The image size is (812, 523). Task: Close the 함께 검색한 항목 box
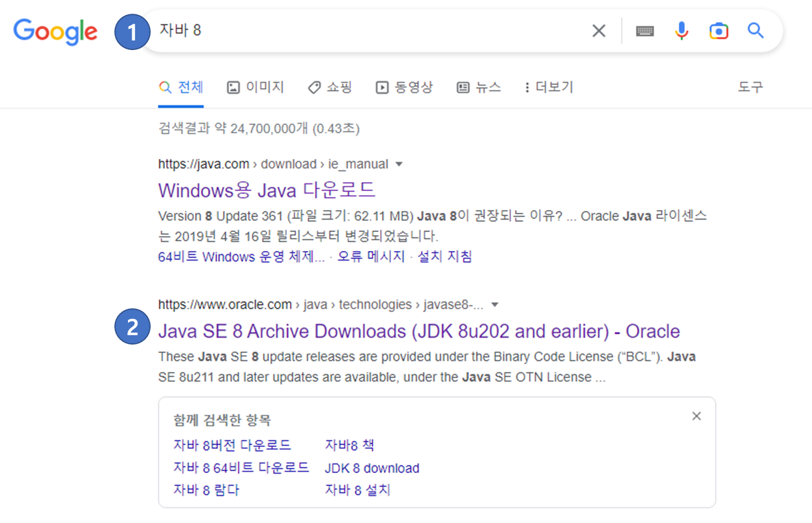click(x=697, y=416)
